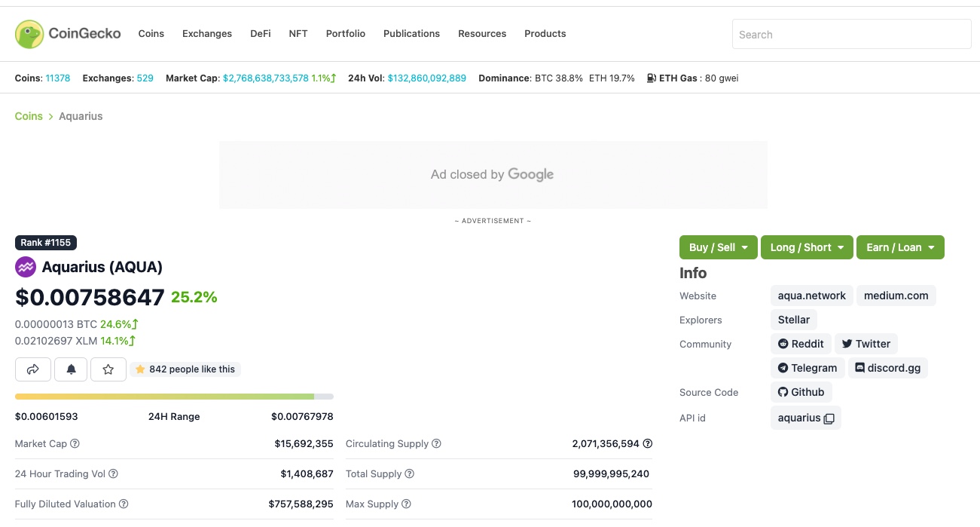Image resolution: width=980 pixels, height=527 pixels.
Task: Open Max Supply help icon
Action: 407,504
